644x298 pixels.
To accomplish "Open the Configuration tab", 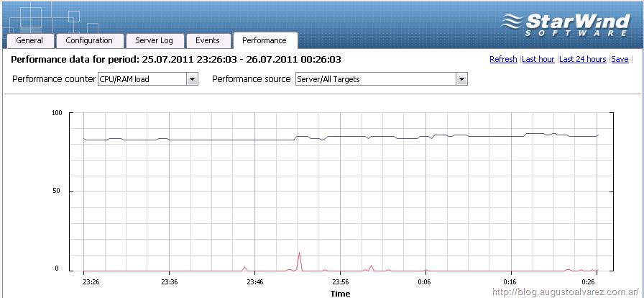I will point(89,41).
